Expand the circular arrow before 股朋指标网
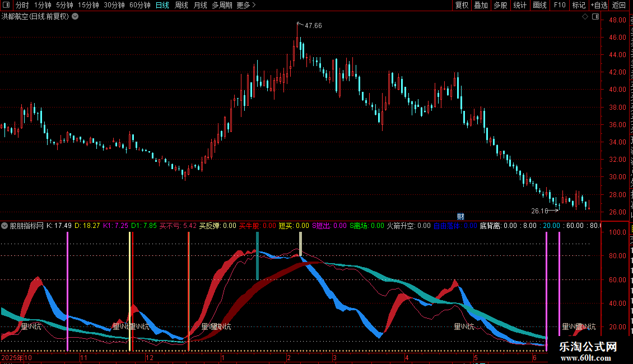Viewport: 633px width, 364px height. (4, 226)
